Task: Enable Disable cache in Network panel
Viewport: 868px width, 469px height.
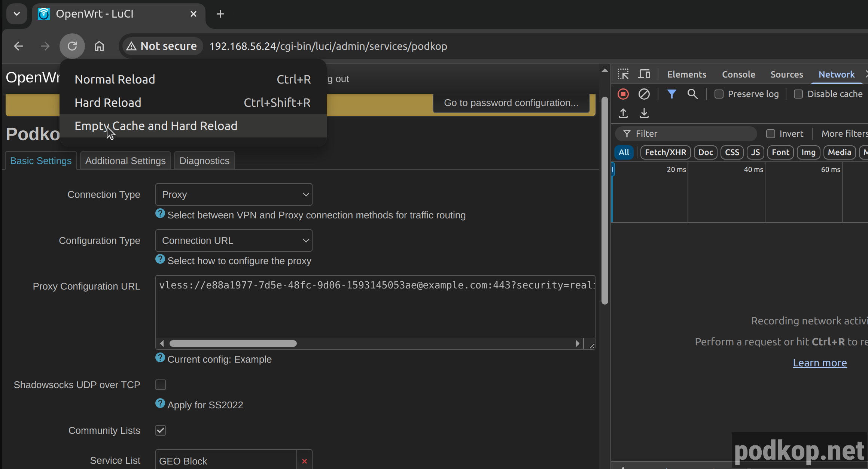Action: pos(799,94)
